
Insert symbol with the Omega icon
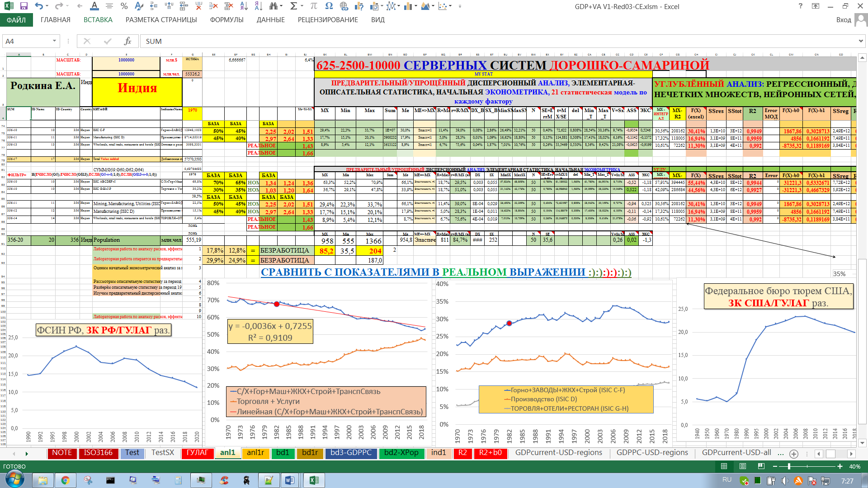(329, 6)
